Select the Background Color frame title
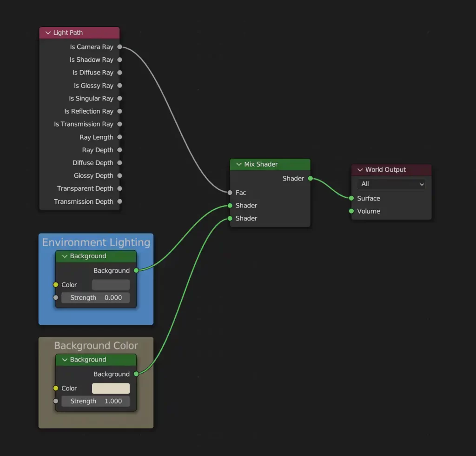476x456 pixels. (x=96, y=346)
